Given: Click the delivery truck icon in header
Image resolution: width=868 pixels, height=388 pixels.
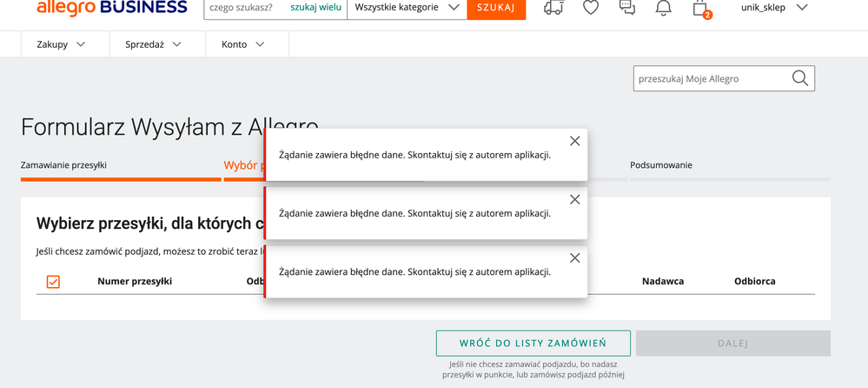Looking at the screenshot, I should 553,8.
